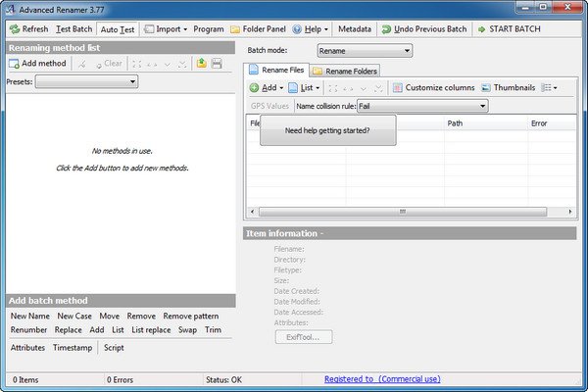Click the move-to-top icon in method list toolbar
Screen dimensions: 588x392
point(137,65)
